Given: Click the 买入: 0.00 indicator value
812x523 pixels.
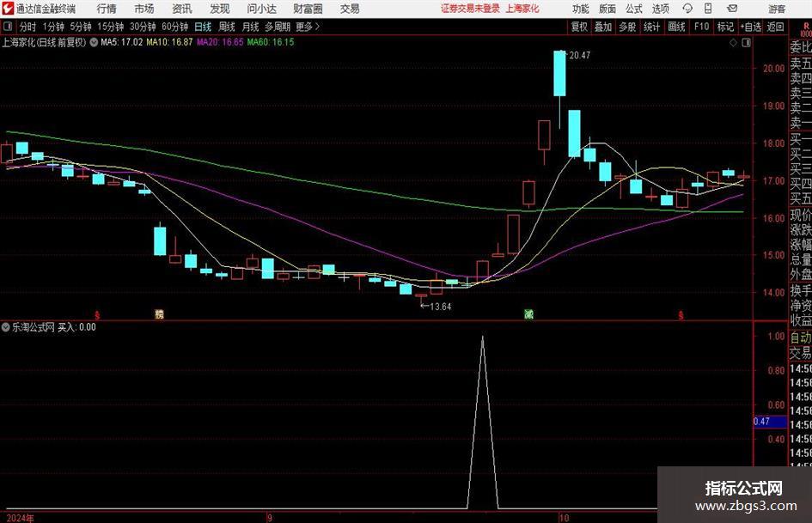Looking at the screenshot, I should pyautogui.click(x=76, y=326).
